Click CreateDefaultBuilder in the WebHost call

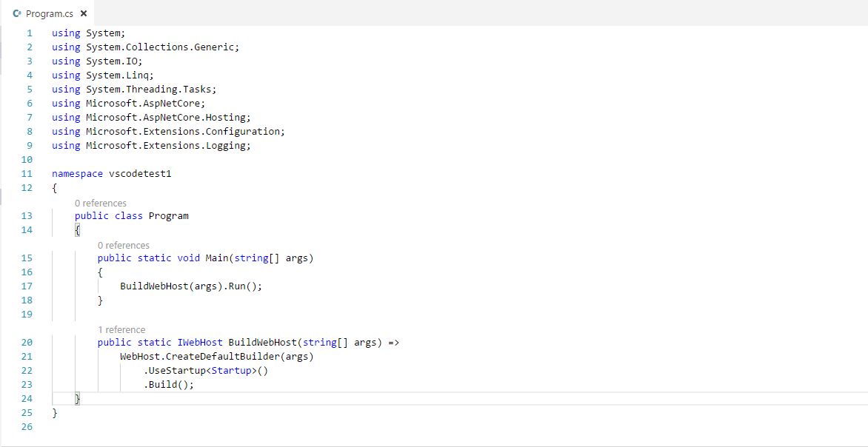[222, 357]
